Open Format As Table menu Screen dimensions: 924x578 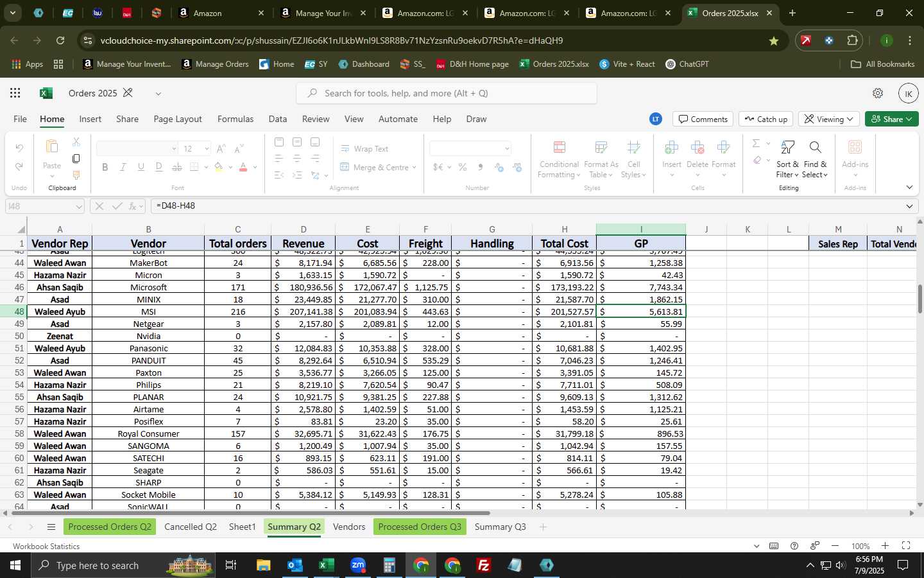point(601,160)
